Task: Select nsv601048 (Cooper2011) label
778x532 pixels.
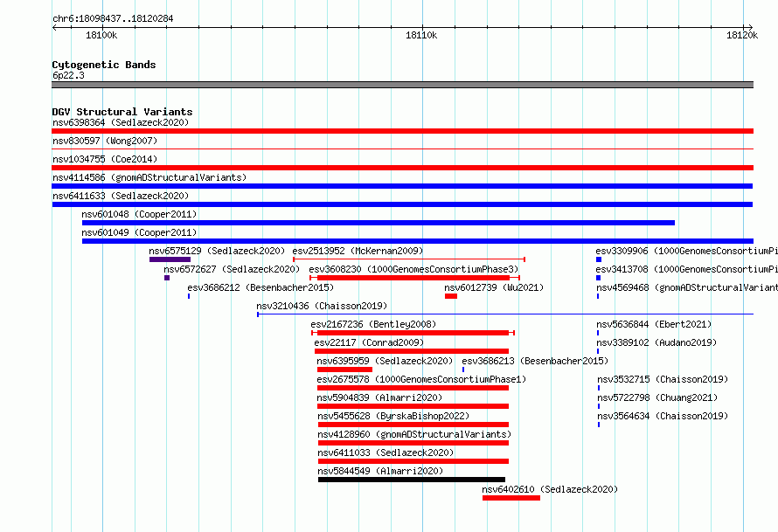Action: pyautogui.click(x=139, y=214)
